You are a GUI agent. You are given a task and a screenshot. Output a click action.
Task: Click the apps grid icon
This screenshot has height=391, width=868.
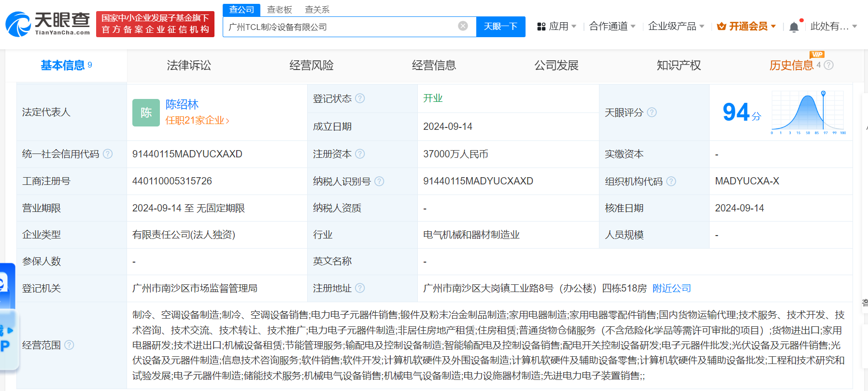(541, 27)
